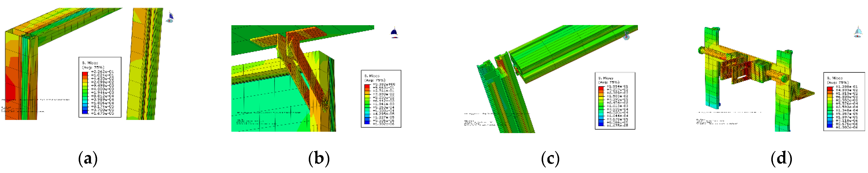Screen dimensions: 868x173
Task: Click the view orientation triad in panel (a)
Action: (170, 17)
